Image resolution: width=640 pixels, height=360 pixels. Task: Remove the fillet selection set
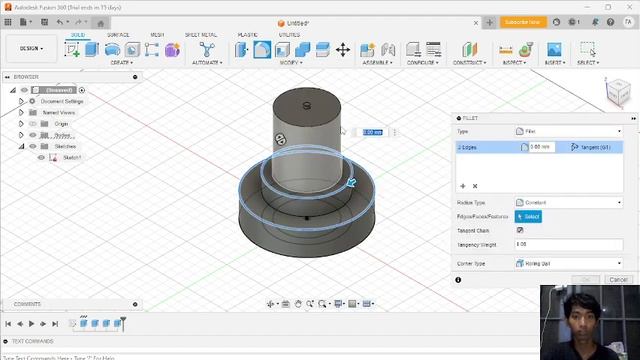tap(475, 186)
